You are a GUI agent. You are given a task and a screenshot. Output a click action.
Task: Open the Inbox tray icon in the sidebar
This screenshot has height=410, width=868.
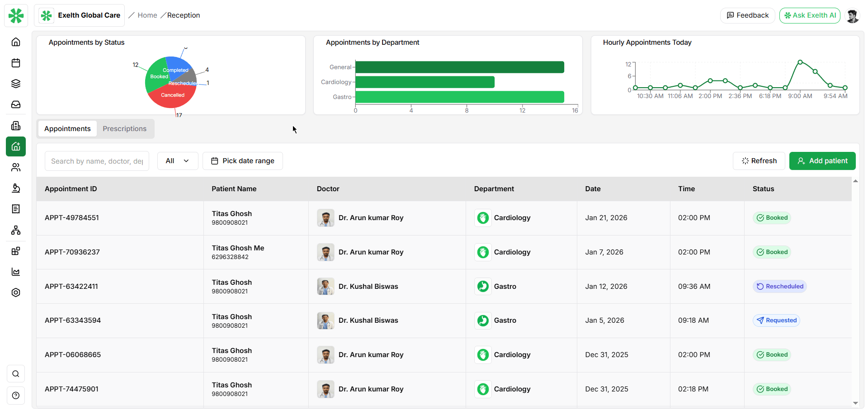coord(16,104)
